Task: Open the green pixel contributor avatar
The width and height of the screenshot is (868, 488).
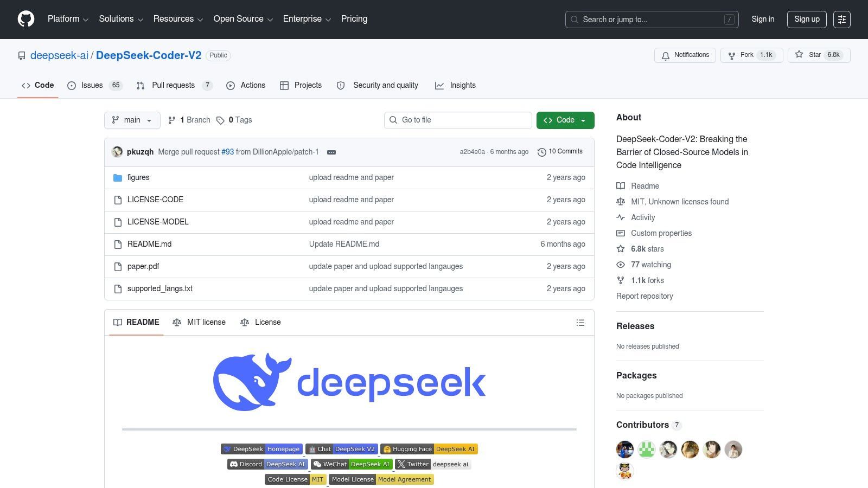Action: (x=647, y=450)
